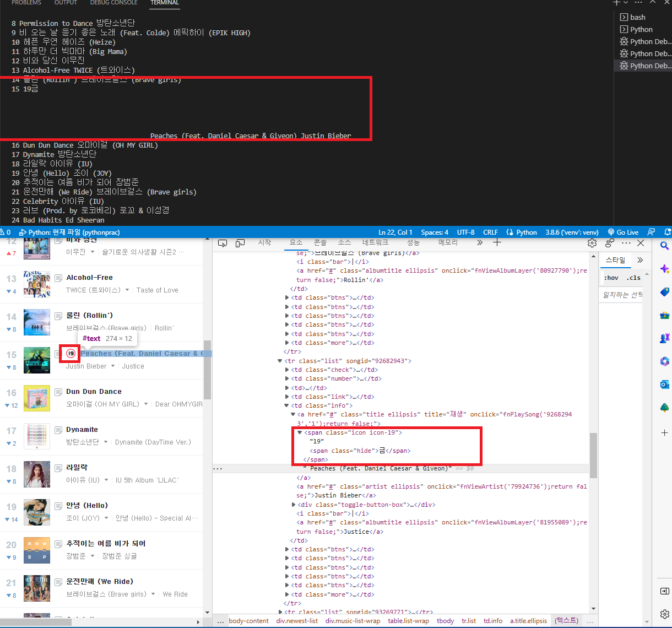Viewport: 672px width, 628px height.
Task: Open the Justice album link
Action: coord(133,366)
